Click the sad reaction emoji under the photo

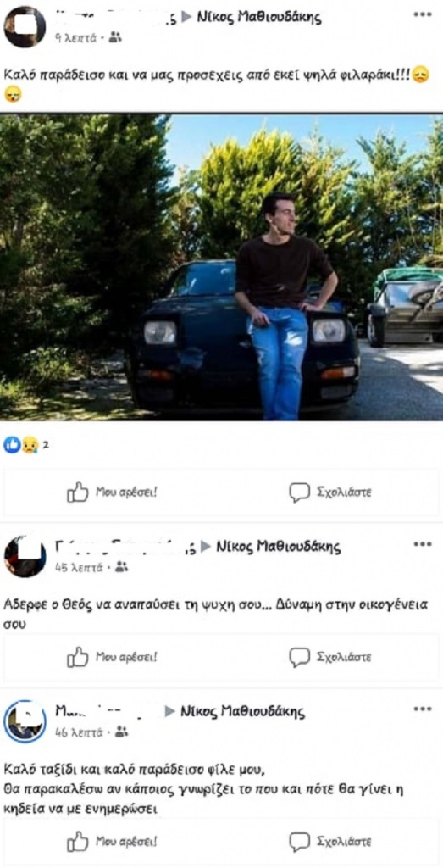tap(29, 444)
